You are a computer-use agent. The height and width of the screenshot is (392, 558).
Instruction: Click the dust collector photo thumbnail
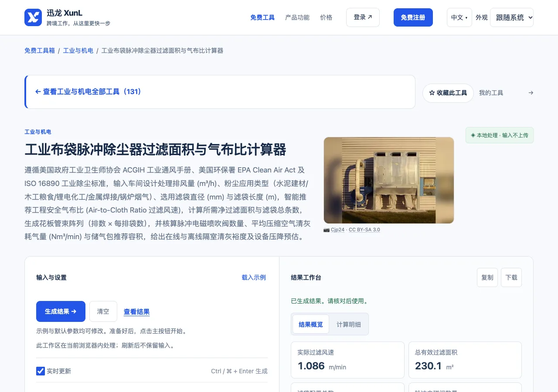click(389, 180)
